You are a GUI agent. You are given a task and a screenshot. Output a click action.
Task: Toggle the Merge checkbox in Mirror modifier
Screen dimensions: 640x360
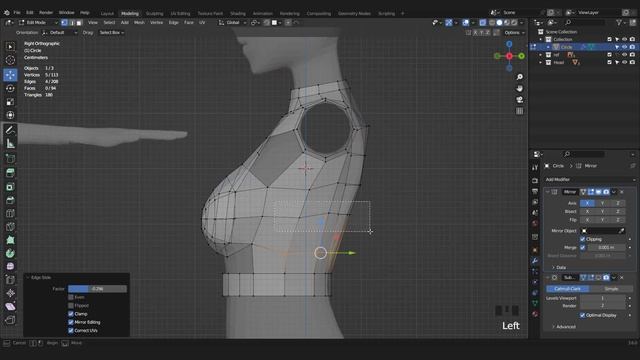point(582,247)
